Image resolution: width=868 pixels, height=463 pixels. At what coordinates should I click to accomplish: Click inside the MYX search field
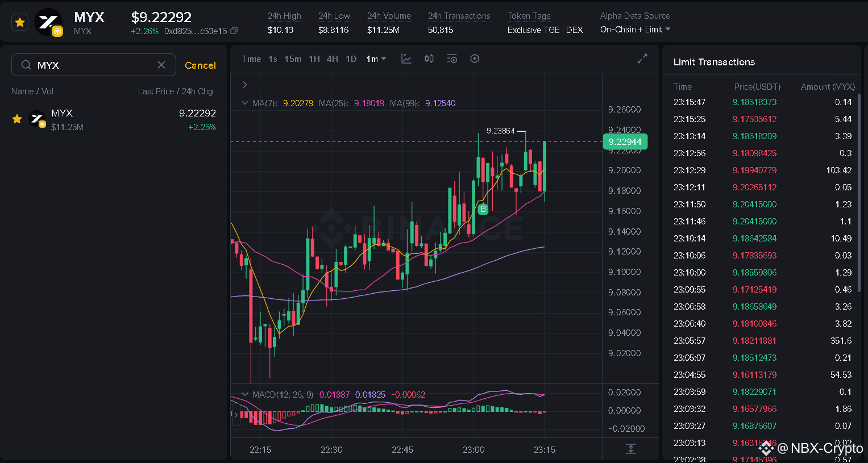point(94,65)
